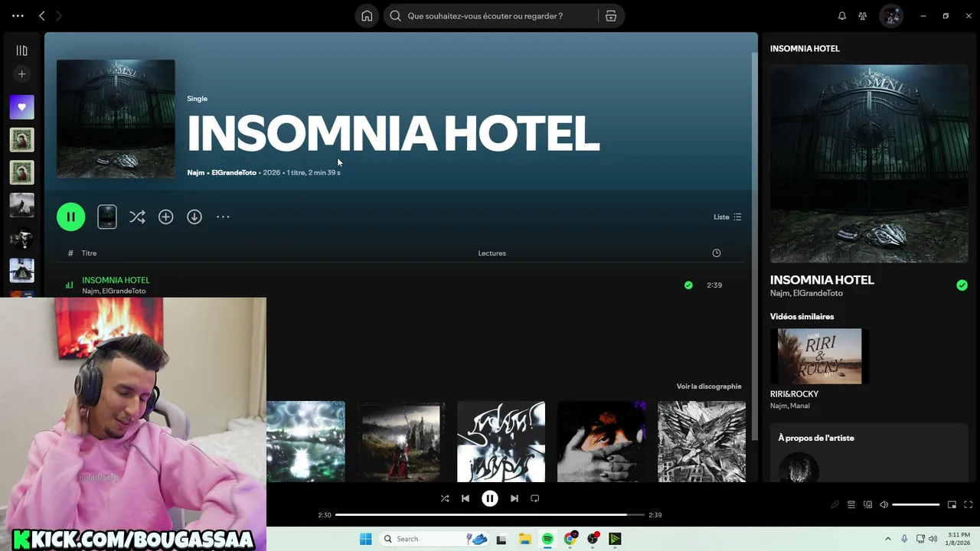Viewport: 980px width, 551px height.
Task: Open the three-dot app menu top-left
Action: (18, 16)
